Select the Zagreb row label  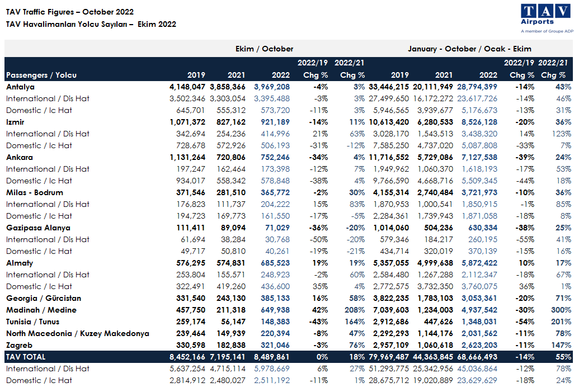point(20,345)
